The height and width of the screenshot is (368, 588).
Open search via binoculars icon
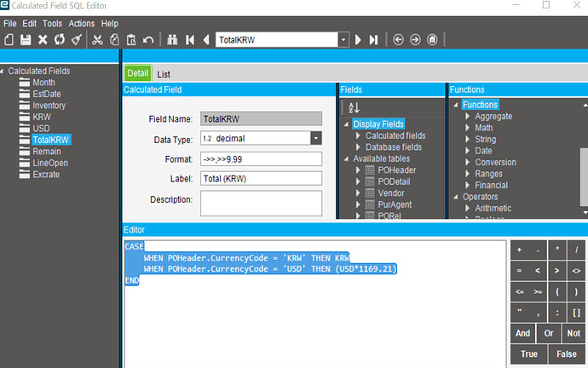[x=172, y=40]
